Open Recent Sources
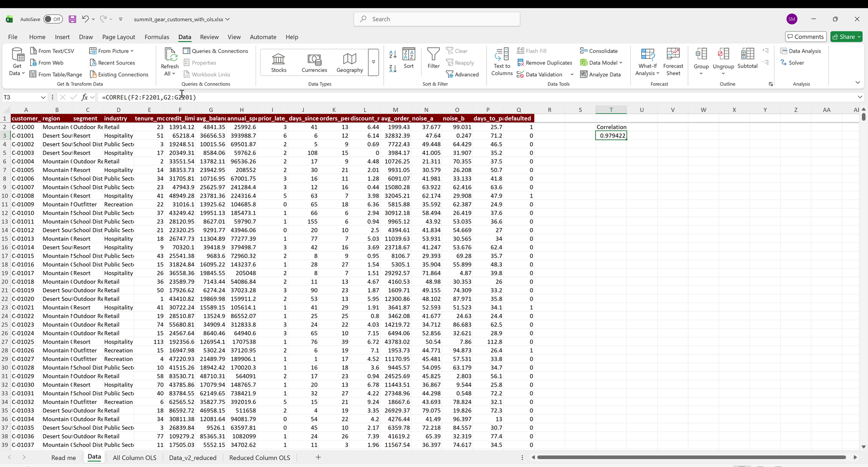This screenshot has height=467, width=868. [112, 63]
